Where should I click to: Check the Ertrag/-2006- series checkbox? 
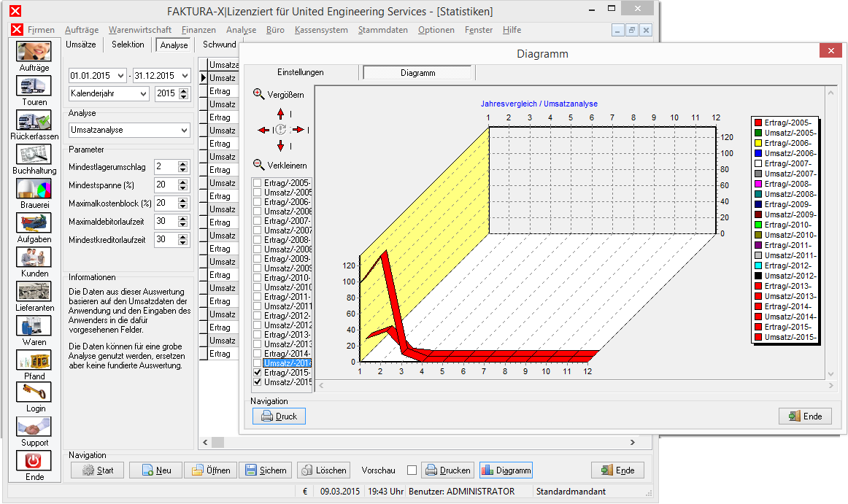tap(258, 202)
